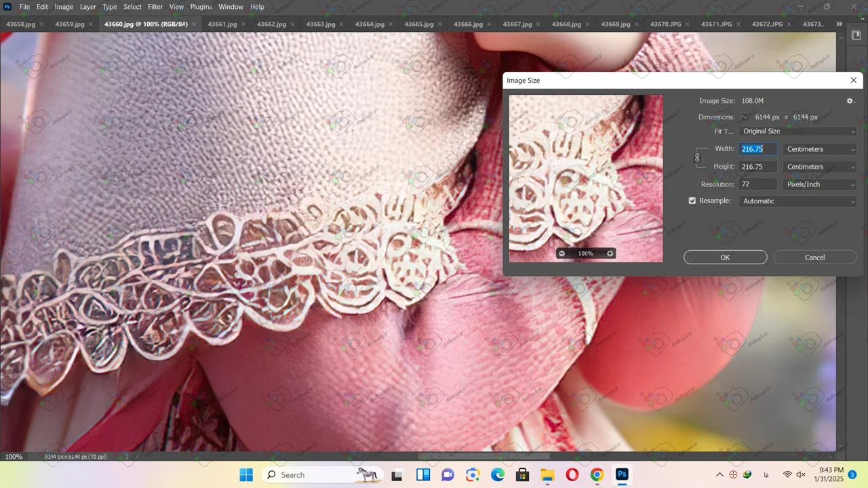Switch to the 43665.jpg tab
Viewport: 868px width, 488px height.
418,24
